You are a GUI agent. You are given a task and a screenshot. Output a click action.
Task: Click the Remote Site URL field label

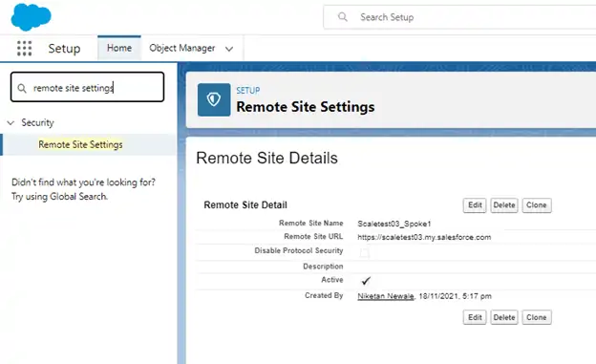pos(313,237)
